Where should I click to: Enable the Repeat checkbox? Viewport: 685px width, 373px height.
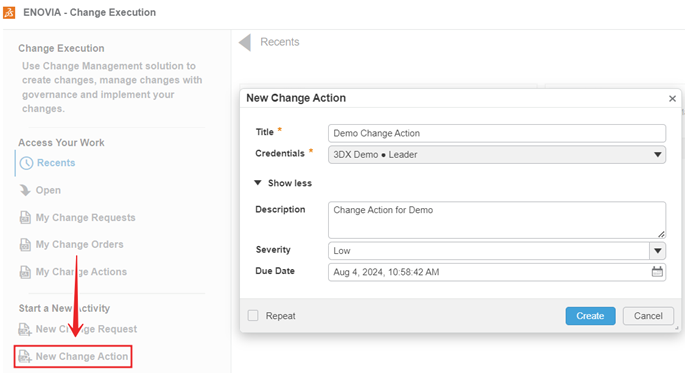(253, 315)
